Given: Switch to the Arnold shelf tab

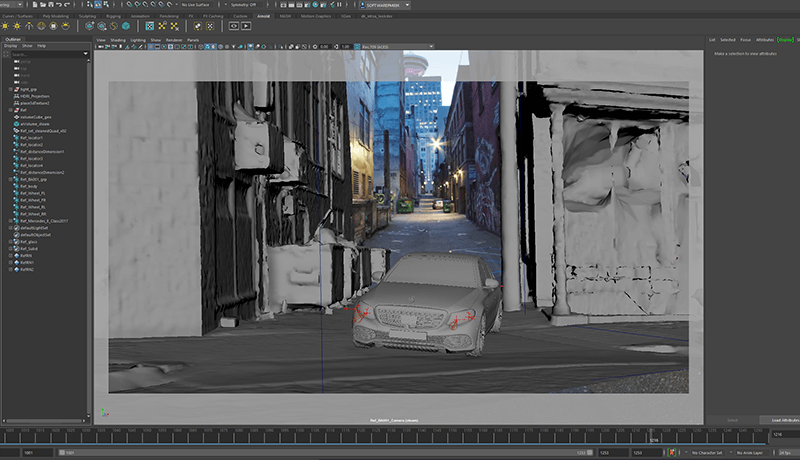Looking at the screenshot, I should coord(263,16).
